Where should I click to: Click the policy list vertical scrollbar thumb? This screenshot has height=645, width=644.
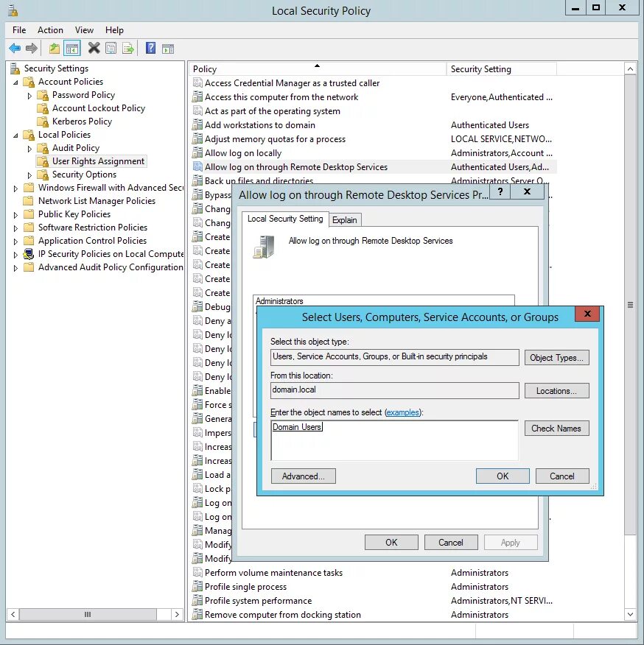click(630, 305)
